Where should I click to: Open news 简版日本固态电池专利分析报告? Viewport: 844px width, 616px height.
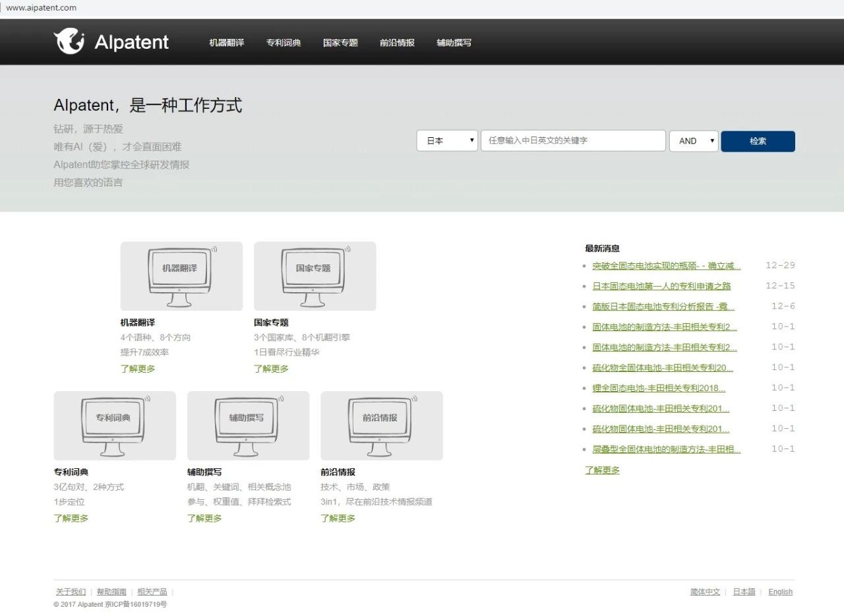tap(663, 307)
